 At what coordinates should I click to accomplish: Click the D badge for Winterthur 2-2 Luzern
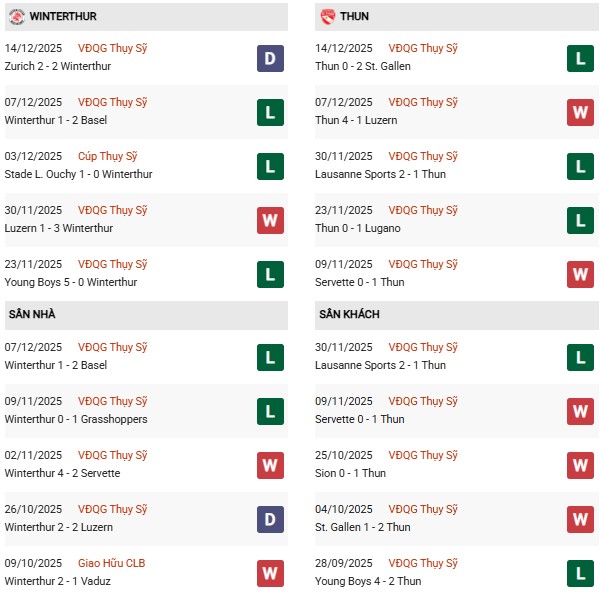(x=270, y=519)
